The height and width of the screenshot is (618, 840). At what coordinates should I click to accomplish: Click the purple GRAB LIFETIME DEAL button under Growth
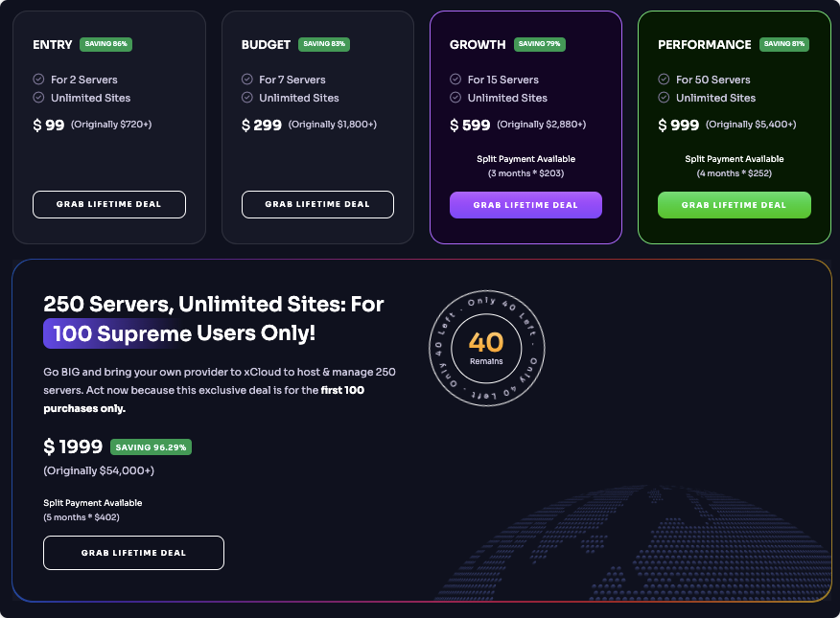point(525,204)
